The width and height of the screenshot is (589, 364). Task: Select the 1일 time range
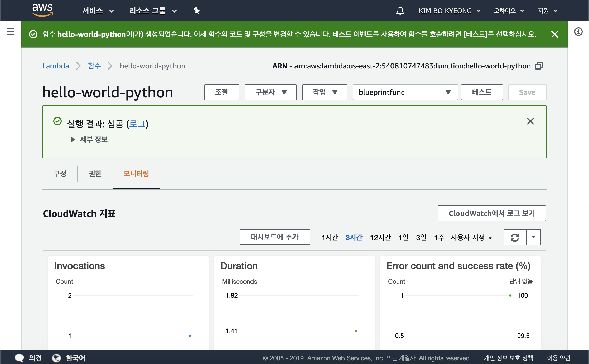(403, 238)
